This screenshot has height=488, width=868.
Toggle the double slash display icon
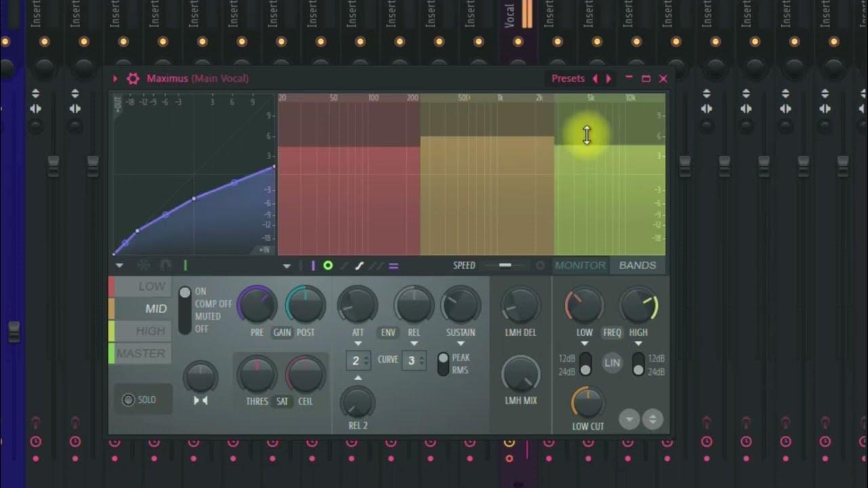tap(376, 266)
